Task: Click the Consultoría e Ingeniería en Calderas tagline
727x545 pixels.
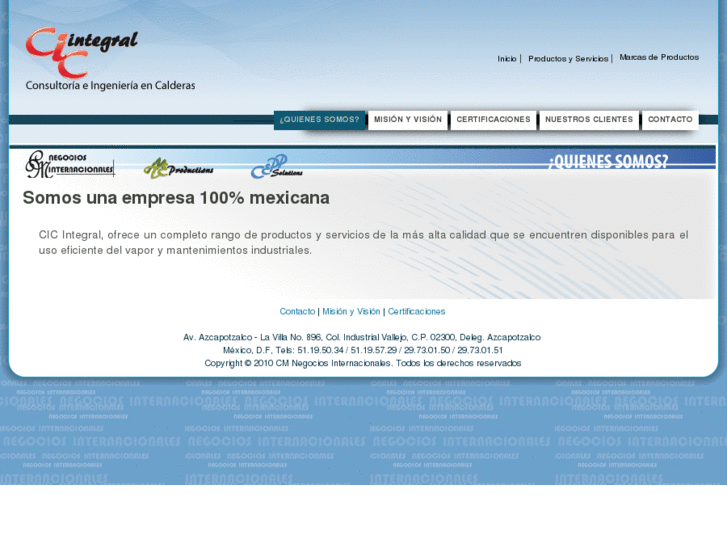Action: (x=110, y=86)
